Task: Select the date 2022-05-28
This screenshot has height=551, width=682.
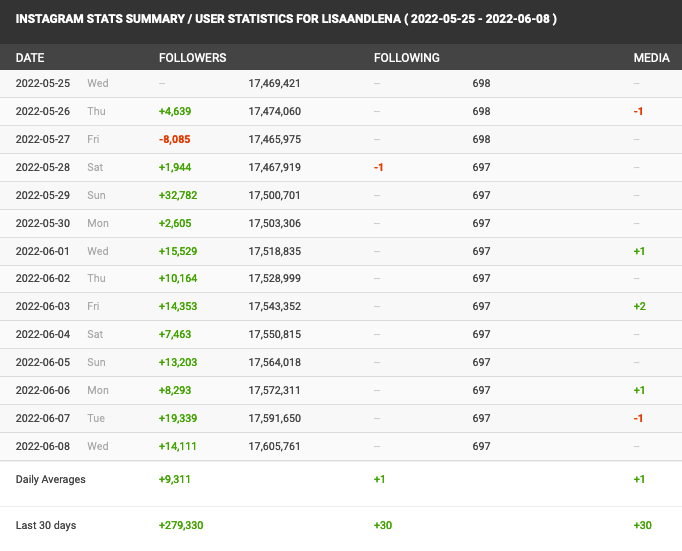Action: (x=43, y=167)
